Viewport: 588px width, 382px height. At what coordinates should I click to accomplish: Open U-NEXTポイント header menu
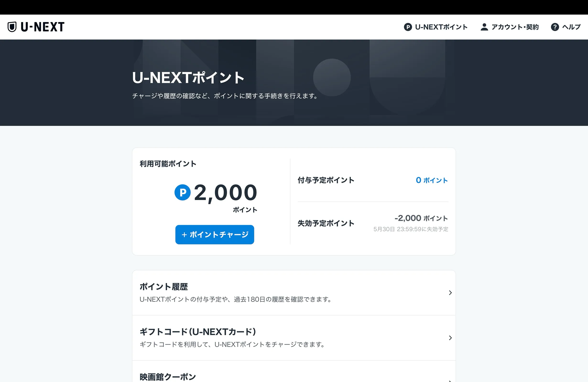[436, 27]
